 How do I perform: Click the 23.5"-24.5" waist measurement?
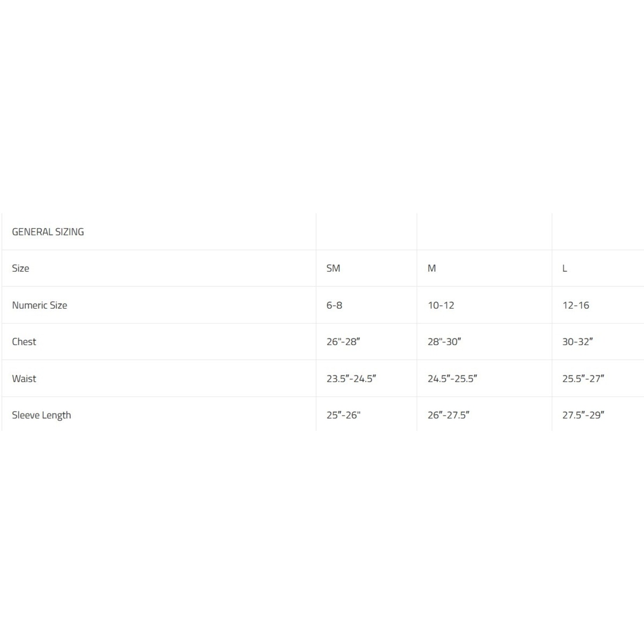pyautogui.click(x=351, y=379)
